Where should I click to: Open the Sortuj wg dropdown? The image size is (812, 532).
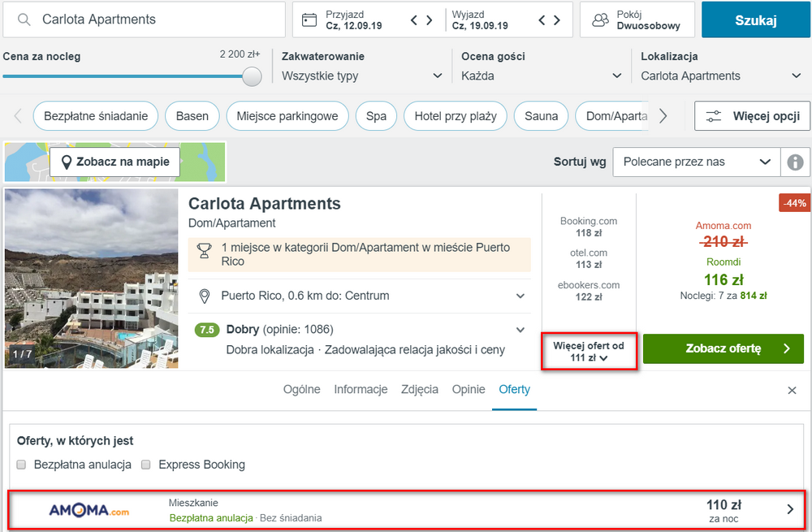click(x=696, y=162)
